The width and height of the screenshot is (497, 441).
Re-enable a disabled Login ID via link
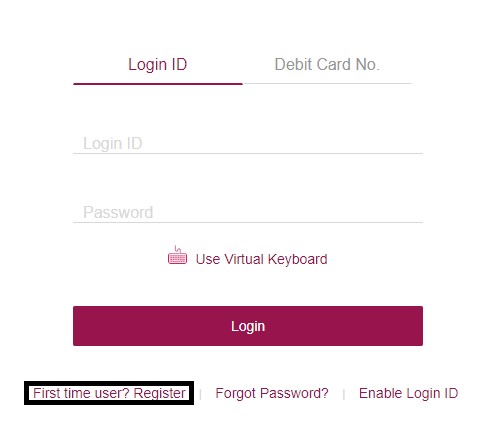[x=408, y=393]
